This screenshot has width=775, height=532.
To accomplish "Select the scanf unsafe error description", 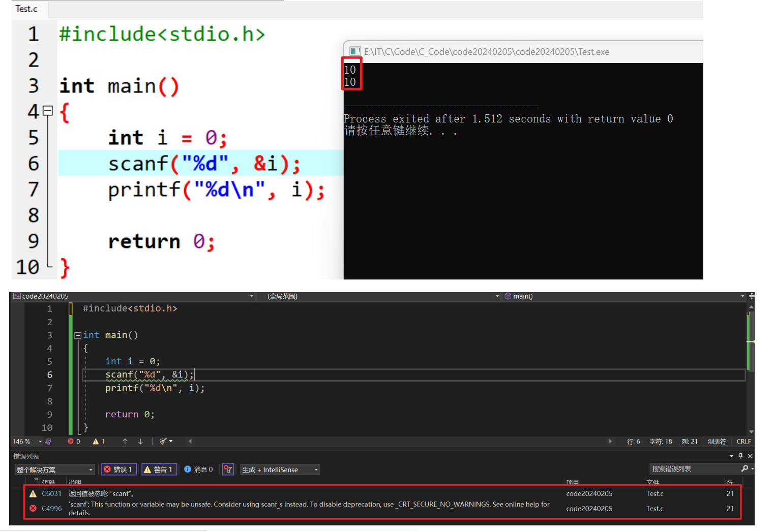I will (x=309, y=509).
